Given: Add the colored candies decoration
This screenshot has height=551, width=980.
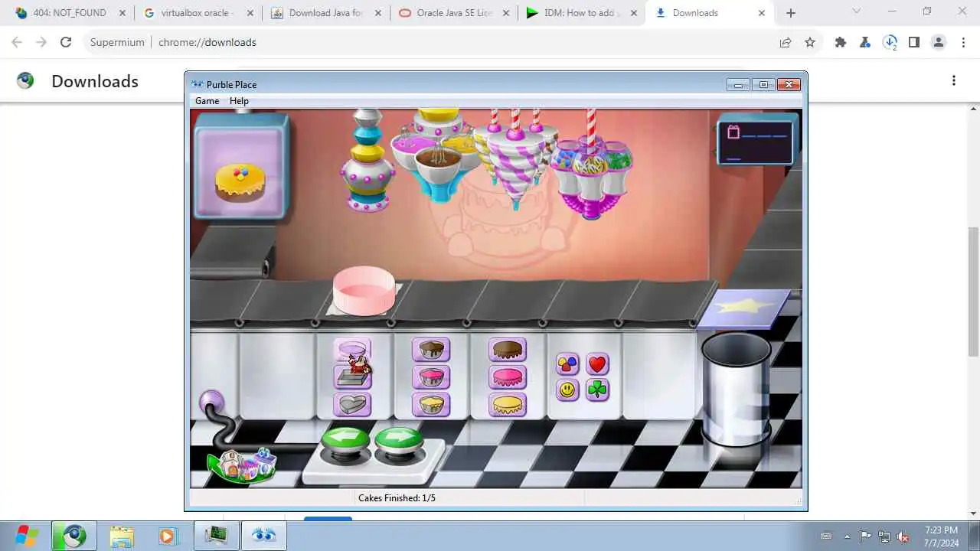Looking at the screenshot, I should (x=567, y=364).
